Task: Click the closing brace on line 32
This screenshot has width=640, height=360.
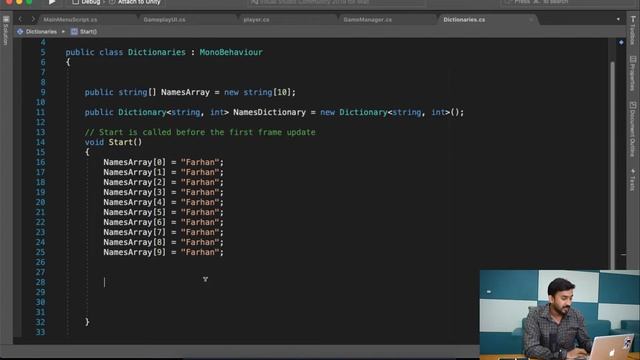Action: click(x=87, y=322)
